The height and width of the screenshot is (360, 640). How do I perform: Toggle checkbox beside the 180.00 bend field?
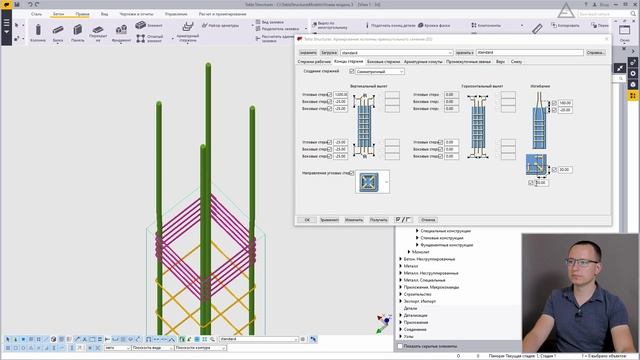(x=554, y=103)
